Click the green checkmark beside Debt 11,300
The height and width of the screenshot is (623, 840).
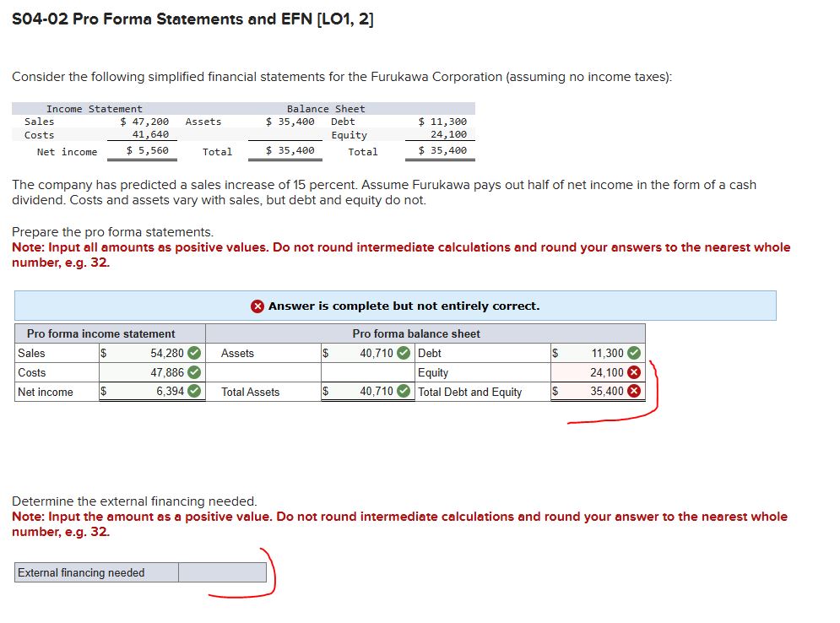(634, 353)
